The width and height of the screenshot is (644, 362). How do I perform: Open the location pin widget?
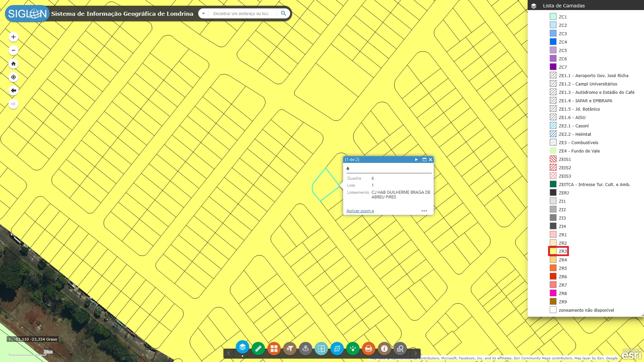(x=306, y=349)
